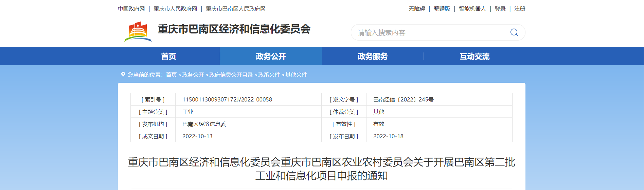
Task: Click the magnifier search icon
Action: pos(514,32)
